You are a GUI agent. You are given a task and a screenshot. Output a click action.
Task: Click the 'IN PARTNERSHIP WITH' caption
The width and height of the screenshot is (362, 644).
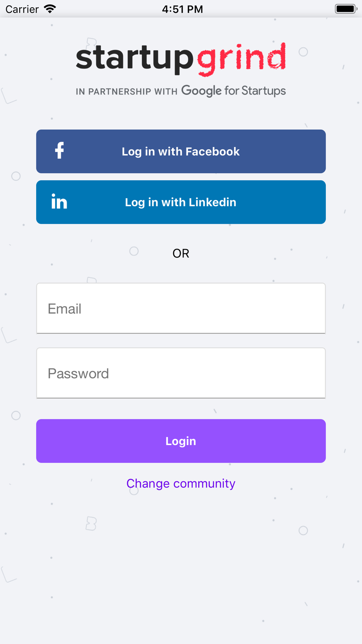tap(127, 92)
